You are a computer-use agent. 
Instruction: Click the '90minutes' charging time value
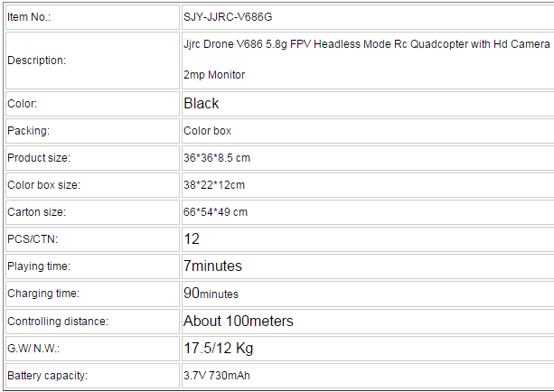point(211,294)
